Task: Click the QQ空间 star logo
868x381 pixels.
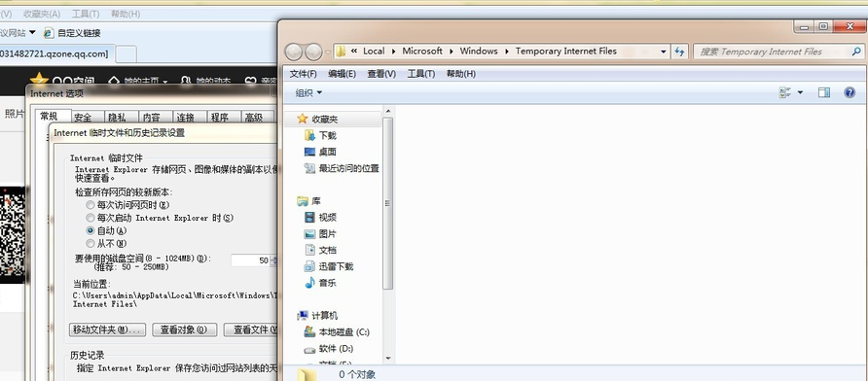Action: pyautogui.click(x=39, y=80)
